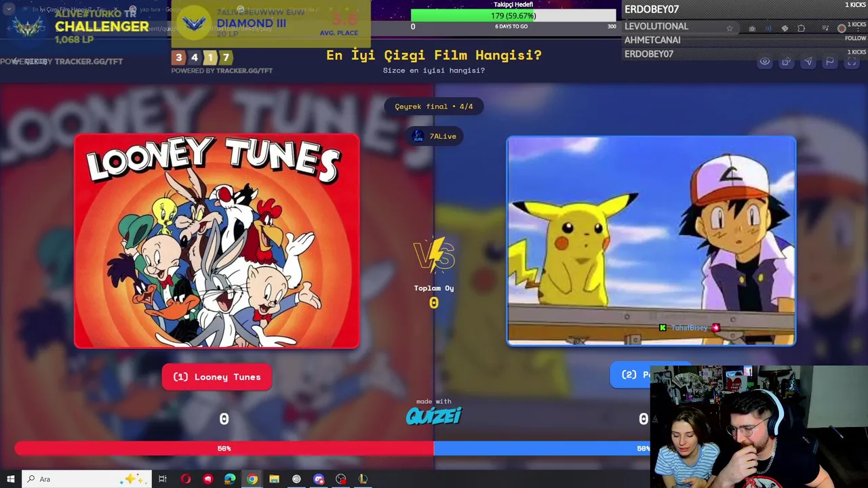Screen dimensions: 868x488
Task: Click the flag report icon
Action: (829, 62)
